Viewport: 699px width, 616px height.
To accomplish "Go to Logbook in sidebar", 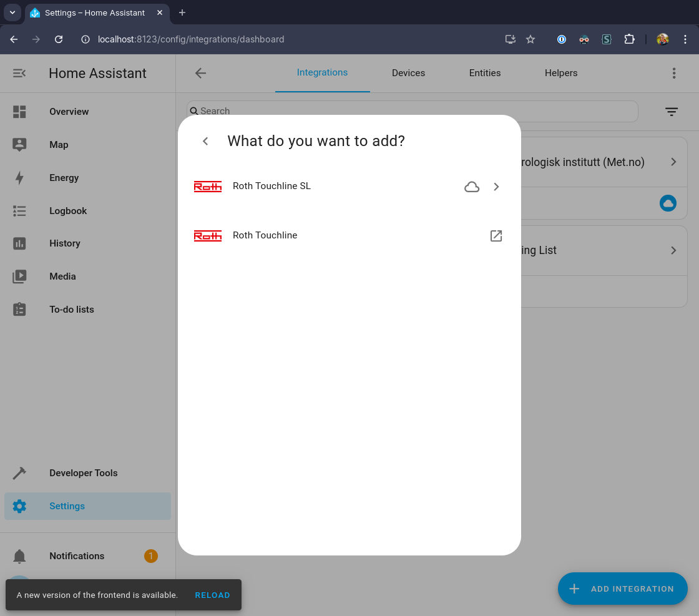I will point(68,211).
